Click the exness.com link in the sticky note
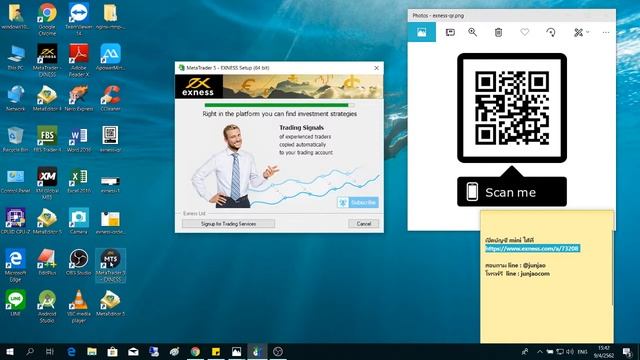The height and width of the screenshot is (360, 640). [532, 249]
